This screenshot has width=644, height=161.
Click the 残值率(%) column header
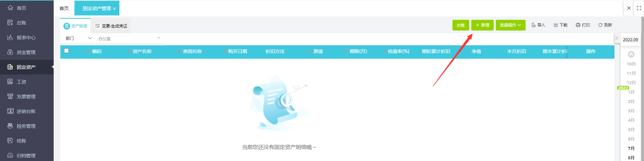(398, 51)
